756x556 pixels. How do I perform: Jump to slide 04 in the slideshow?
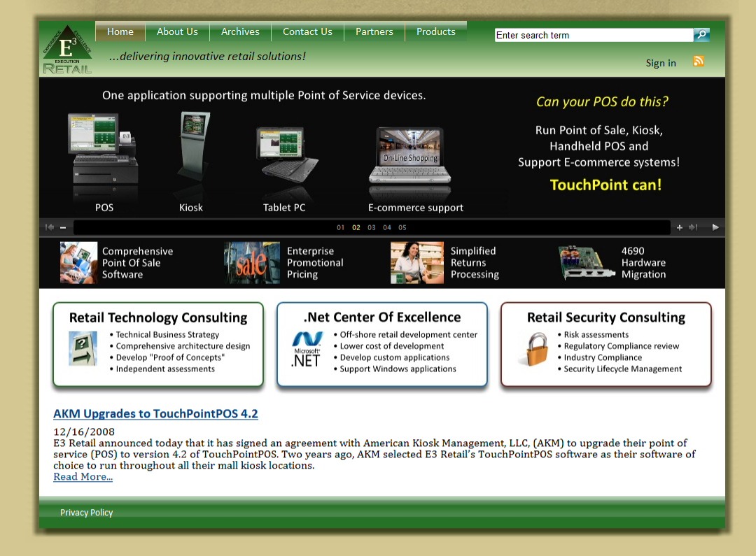(x=387, y=227)
